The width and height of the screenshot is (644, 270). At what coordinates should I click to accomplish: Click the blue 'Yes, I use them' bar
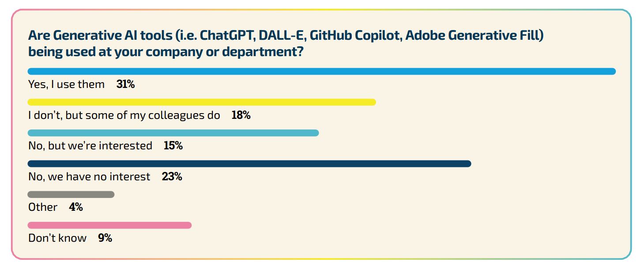tap(321, 72)
